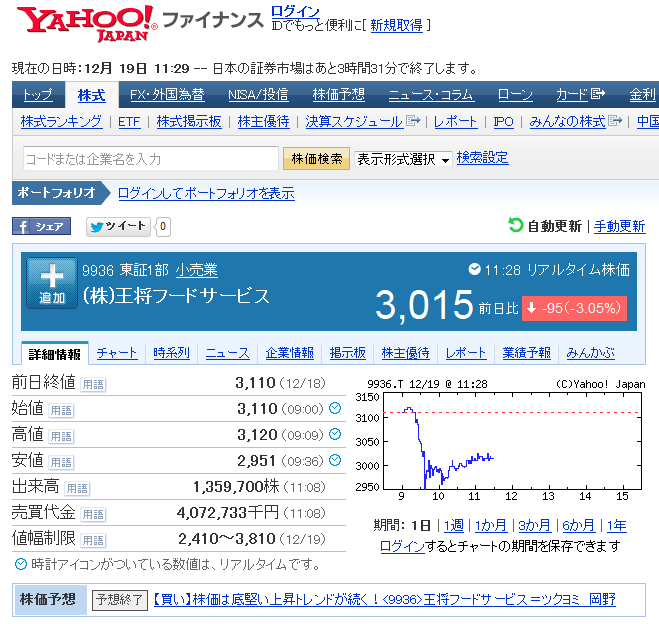
Task: Open the IPO sub-menu link
Action: click(x=503, y=122)
